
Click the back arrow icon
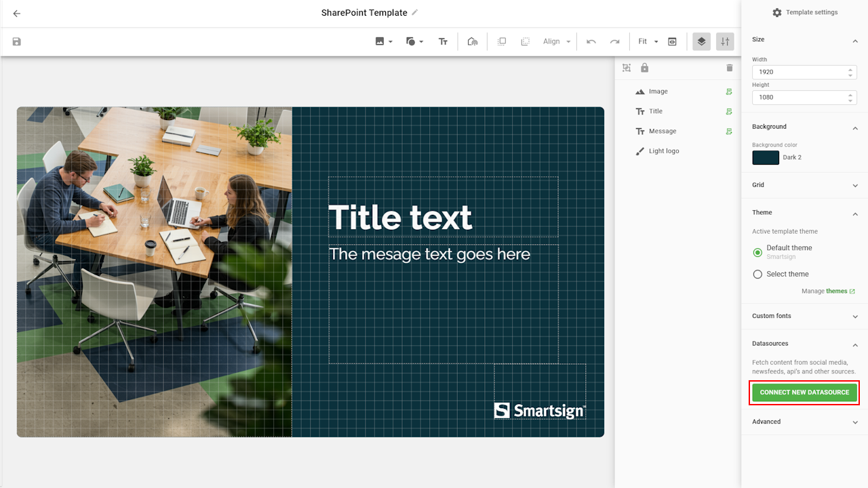point(17,14)
